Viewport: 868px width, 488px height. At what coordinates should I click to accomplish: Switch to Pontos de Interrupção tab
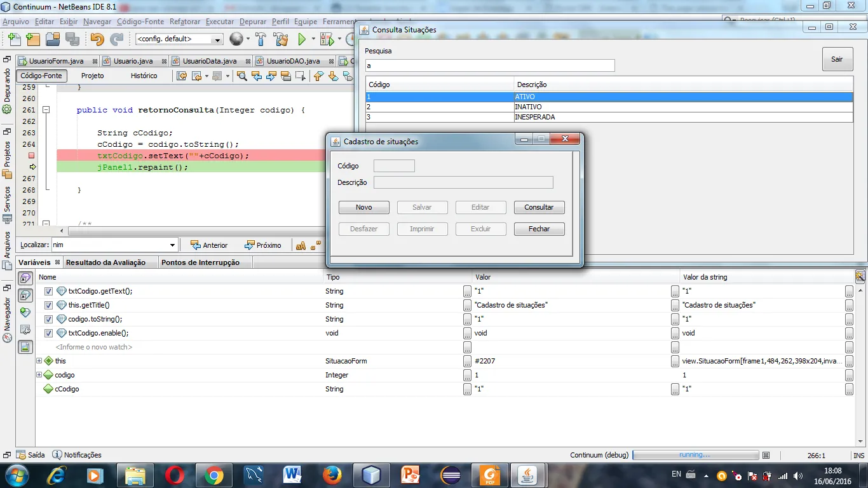[200, 262]
